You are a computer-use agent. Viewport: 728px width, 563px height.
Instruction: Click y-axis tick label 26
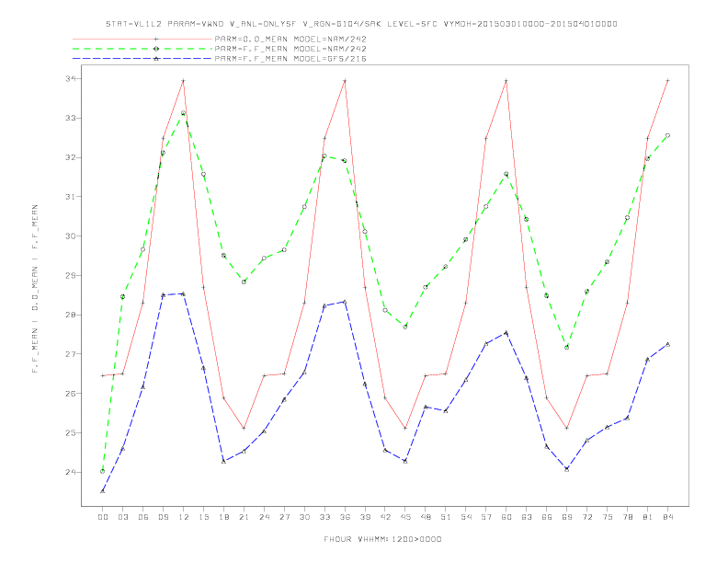click(x=71, y=394)
